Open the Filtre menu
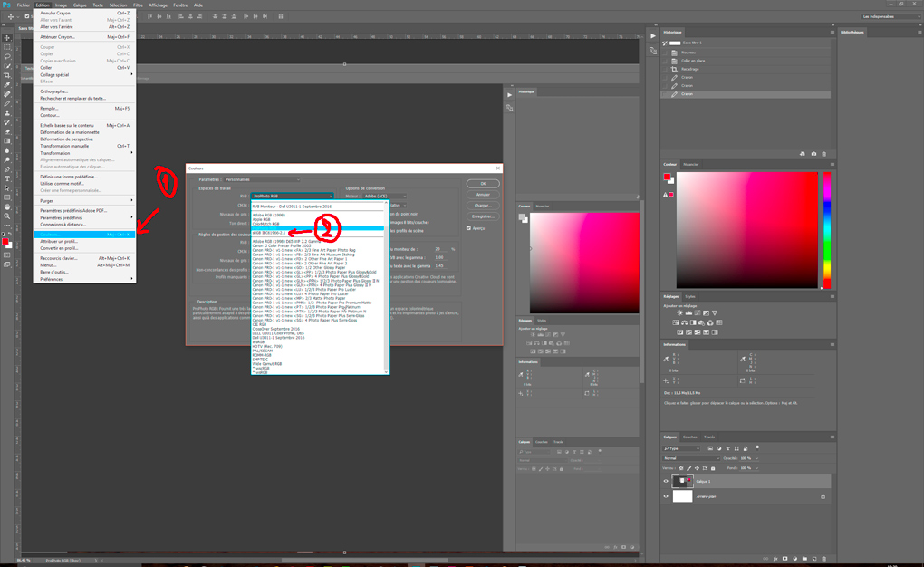Image resolution: width=924 pixels, height=567 pixels. tap(138, 5)
